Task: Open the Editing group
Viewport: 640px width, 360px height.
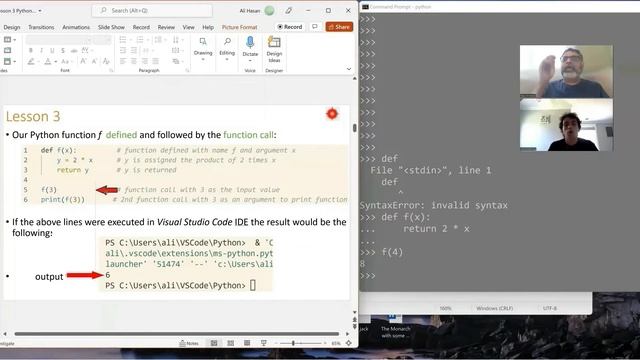Action: click(x=227, y=49)
